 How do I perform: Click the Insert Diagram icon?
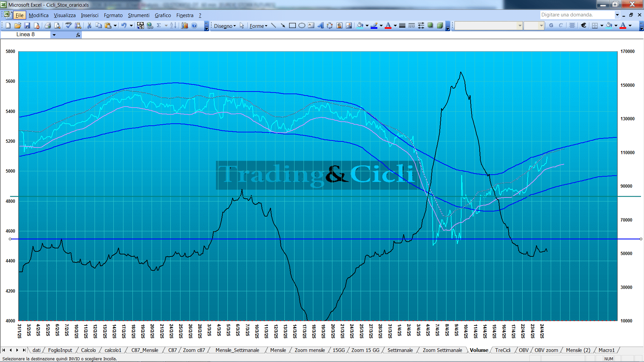click(330, 25)
